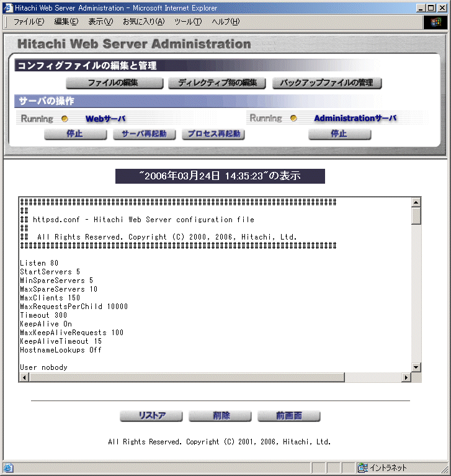The width and height of the screenshot is (451, 476).
Task: Click the page footer copyright text
Action: (220, 442)
